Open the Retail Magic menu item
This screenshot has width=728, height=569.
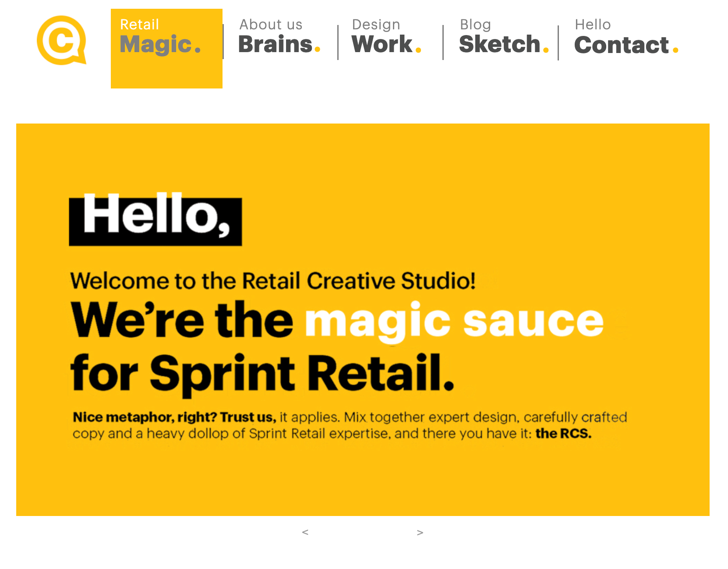(x=166, y=49)
